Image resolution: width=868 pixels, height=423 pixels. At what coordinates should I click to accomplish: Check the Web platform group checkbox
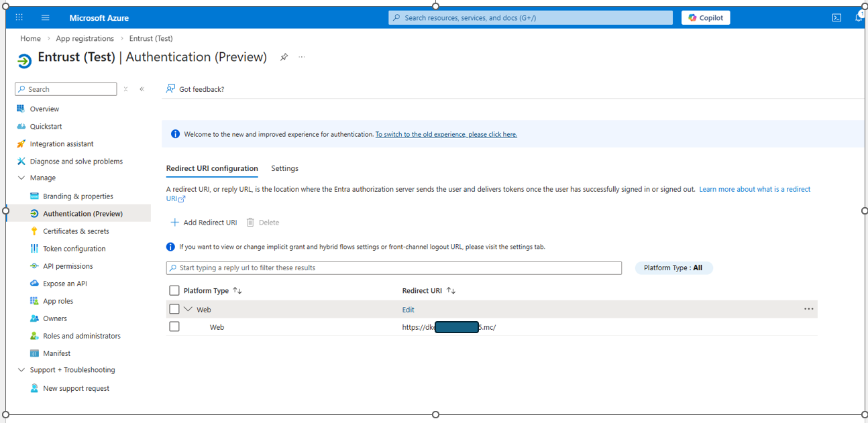pos(174,310)
